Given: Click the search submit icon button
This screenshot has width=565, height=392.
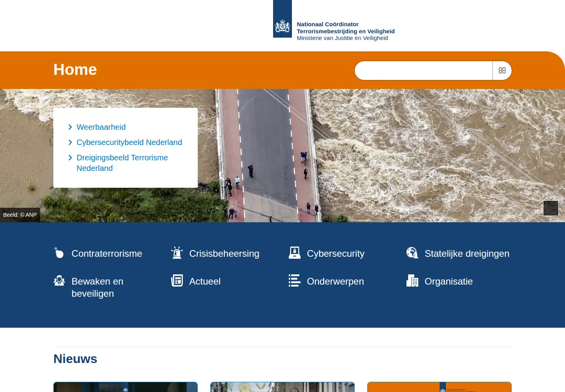Looking at the screenshot, I should click(502, 71).
